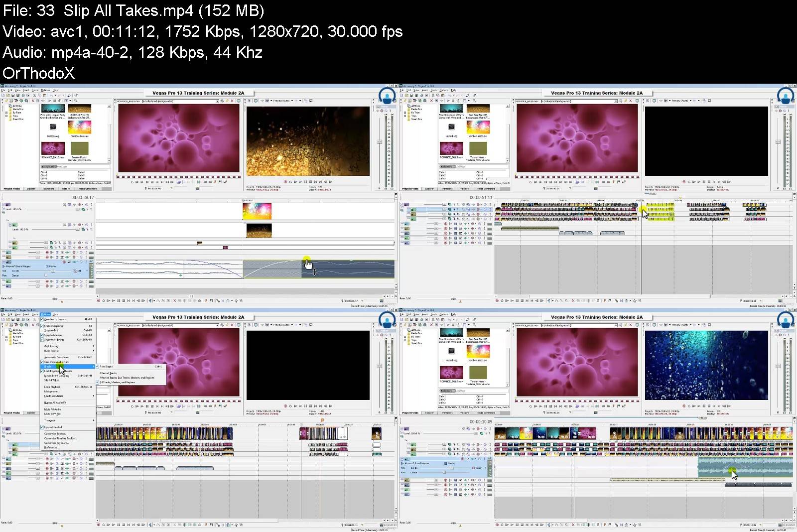This screenshot has height=532, width=797.
Task: Choose Slip All Takes in Options menu
Action: pos(68,380)
